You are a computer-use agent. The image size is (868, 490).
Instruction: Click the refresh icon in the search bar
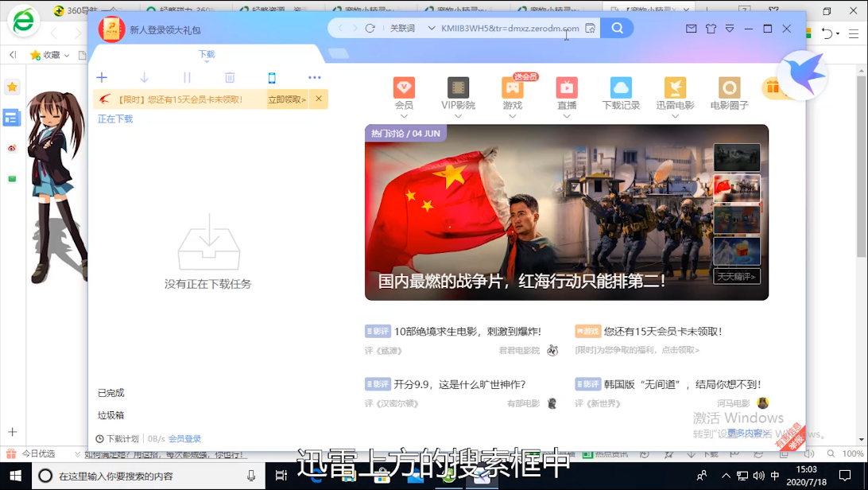pyautogui.click(x=370, y=28)
